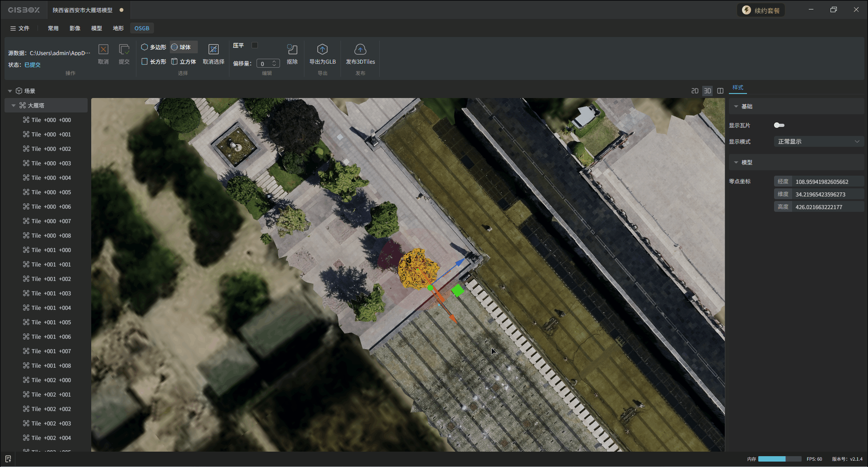Select the Tile +000 +003 tree item

coord(51,163)
